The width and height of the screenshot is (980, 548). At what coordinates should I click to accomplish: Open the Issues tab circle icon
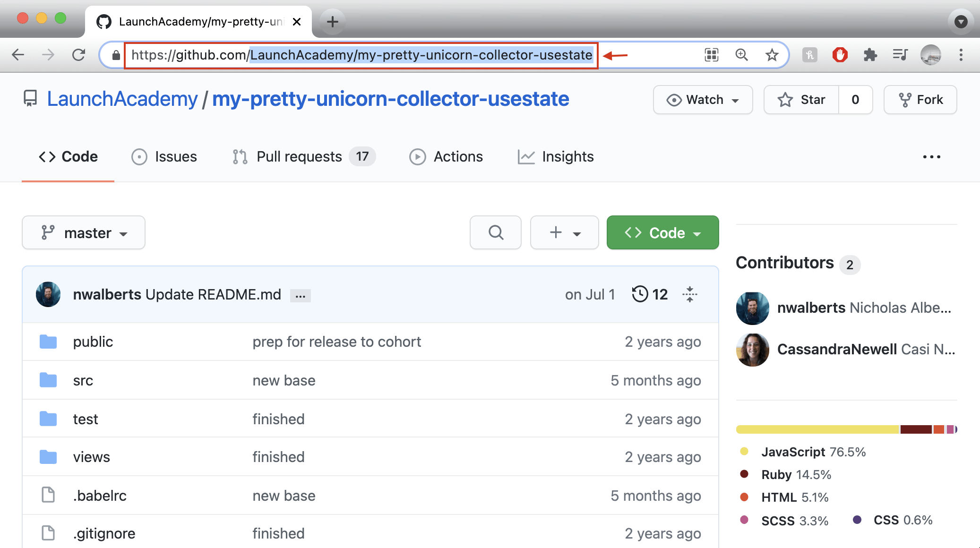tap(139, 156)
